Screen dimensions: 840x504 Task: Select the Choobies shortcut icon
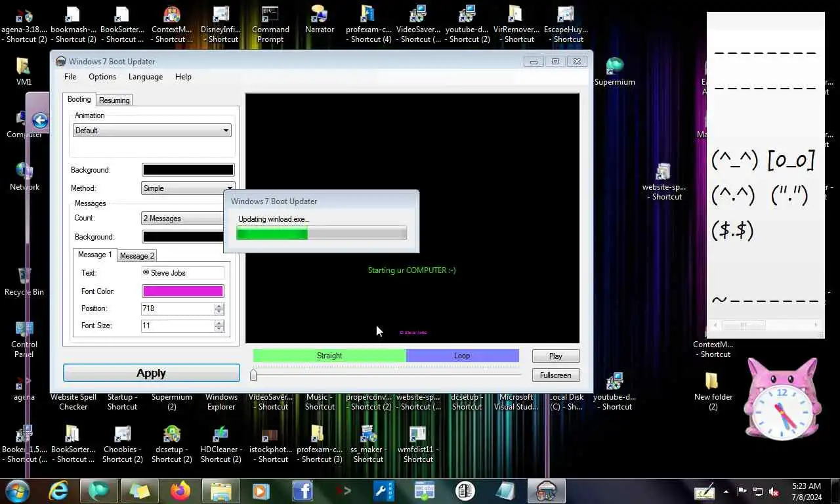(x=122, y=444)
